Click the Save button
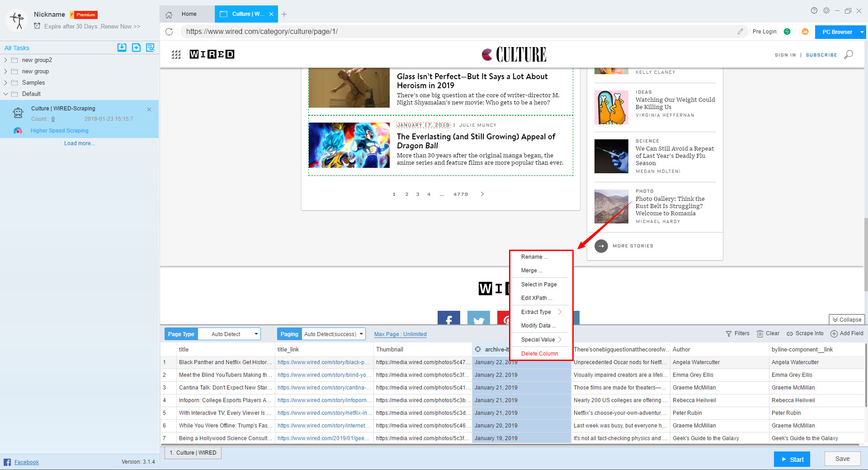This screenshot has height=470, width=868. point(842,459)
